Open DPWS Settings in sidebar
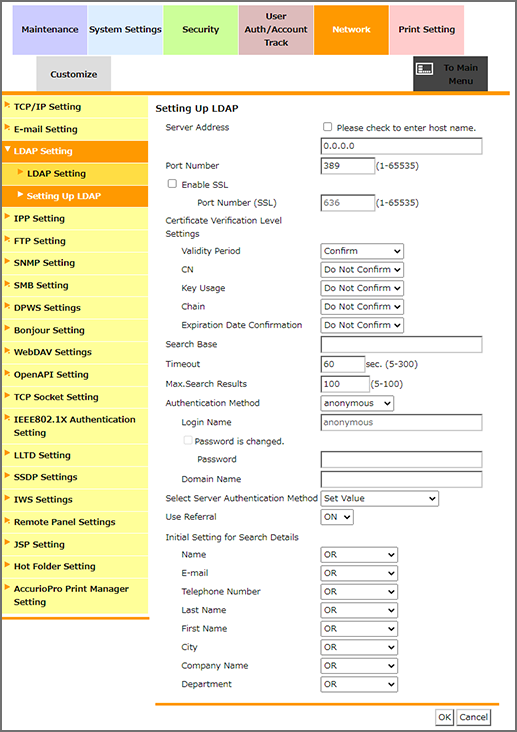The width and height of the screenshot is (517, 732). coord(75,308)
